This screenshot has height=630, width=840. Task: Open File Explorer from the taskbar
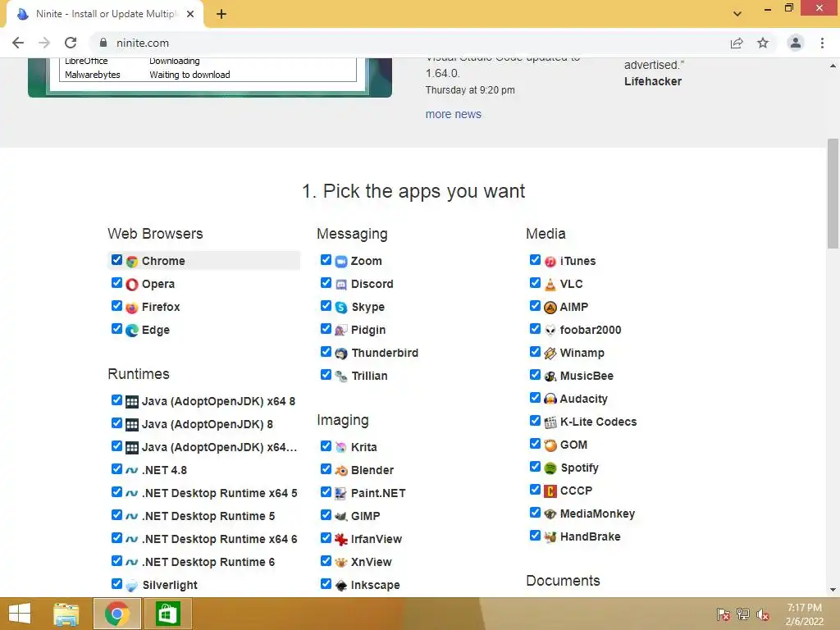pos(66,614)
